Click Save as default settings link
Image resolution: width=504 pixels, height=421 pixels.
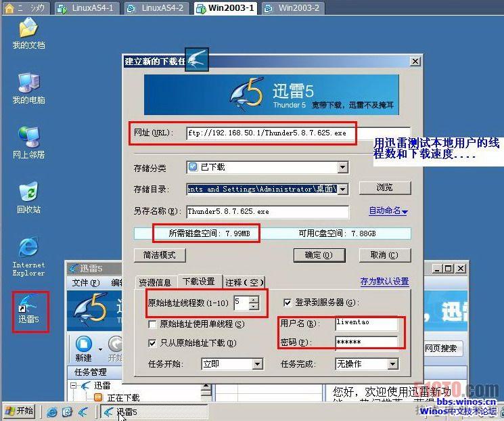[x=384, y=282]
